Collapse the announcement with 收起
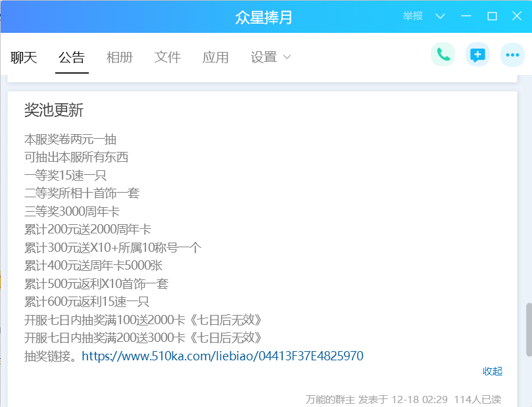This screenshot has width=532, height=407. [493, 371]
